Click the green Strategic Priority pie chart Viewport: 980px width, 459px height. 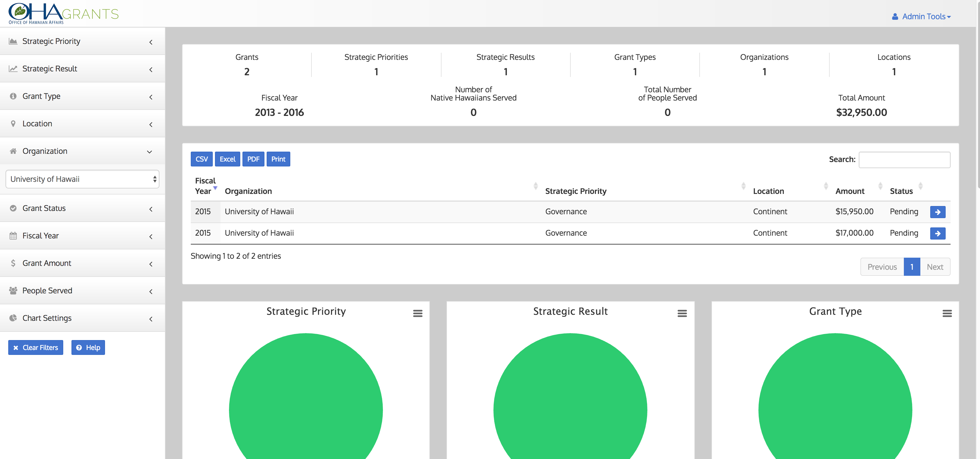pyautogui.click(x=305, y=403)
